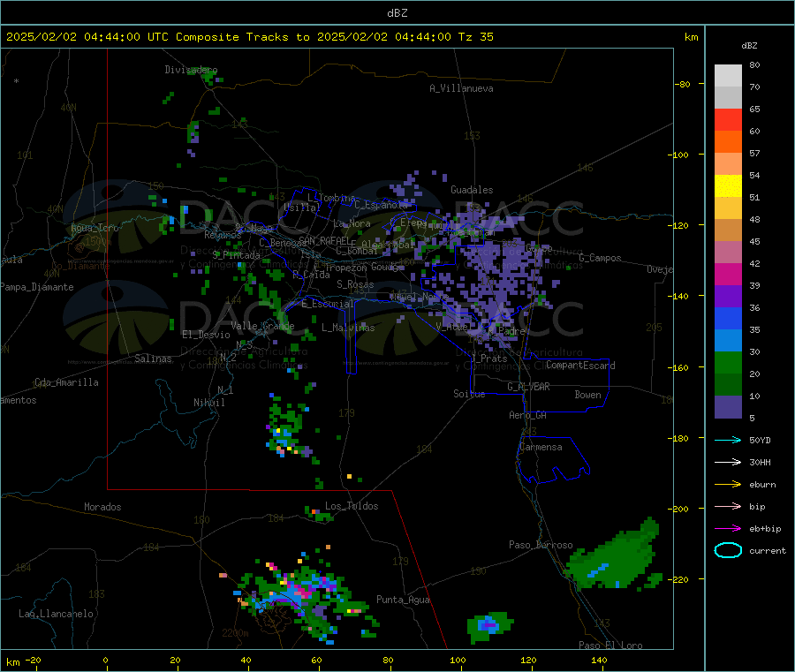Click the large green echo east of Paso_Barroso
This screenshot has height=672, width=795.
point(614,558)
